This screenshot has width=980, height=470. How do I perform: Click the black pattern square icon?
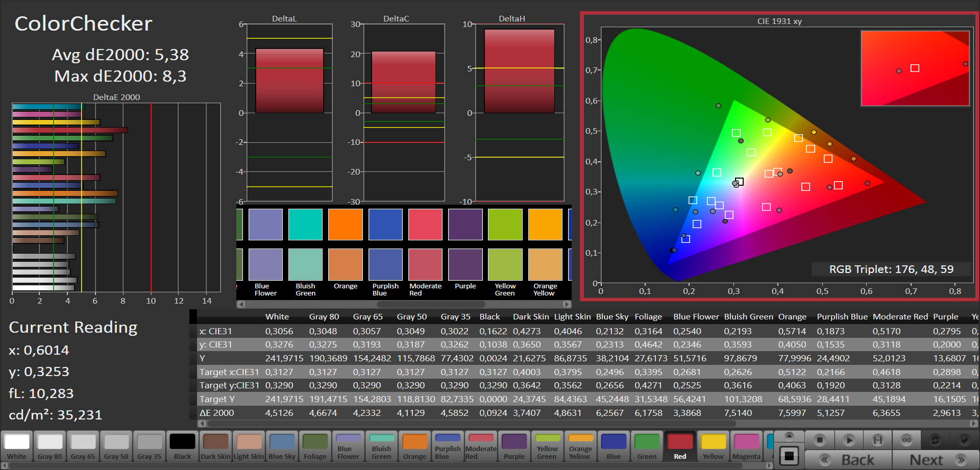789,456
